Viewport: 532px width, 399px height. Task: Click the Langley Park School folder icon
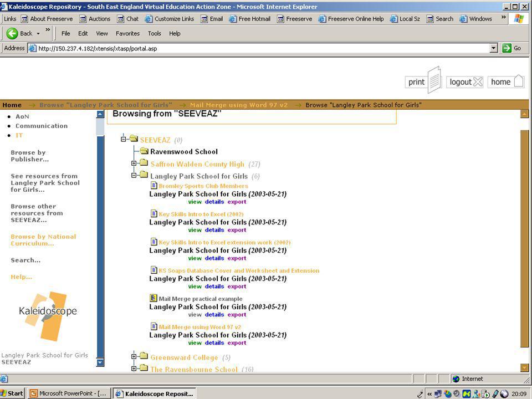click(x=144, y=175)
